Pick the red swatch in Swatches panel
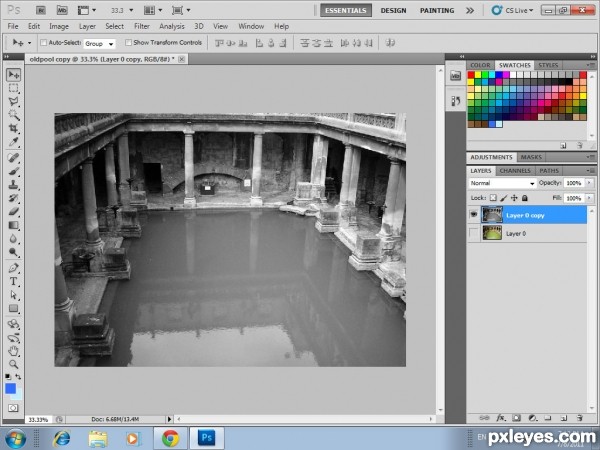This screenshot has height=450, width=600. (471, 75)
